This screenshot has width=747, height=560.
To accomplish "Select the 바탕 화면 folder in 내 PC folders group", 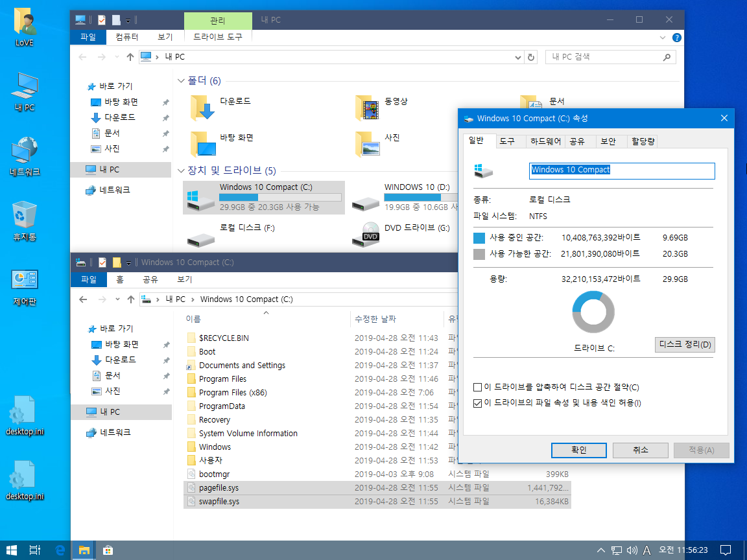I will [x=222, y=145].
